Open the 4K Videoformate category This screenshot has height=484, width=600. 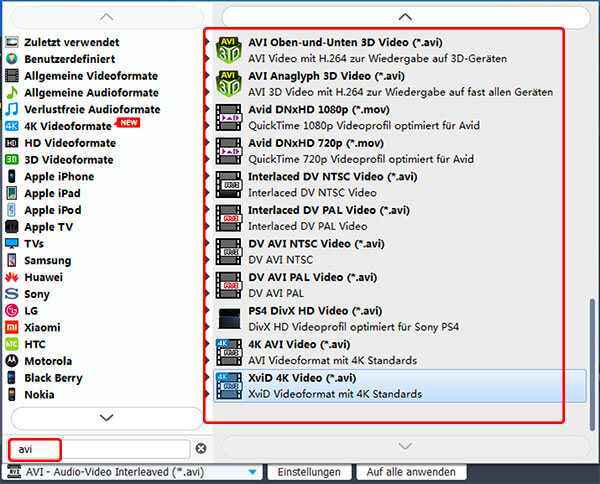[x=68, y=126]
